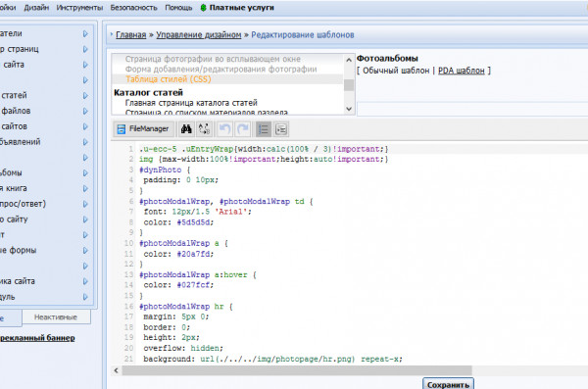588x389 pixels.
Task: Open the Инструменты menu
Action: point(79,8)
